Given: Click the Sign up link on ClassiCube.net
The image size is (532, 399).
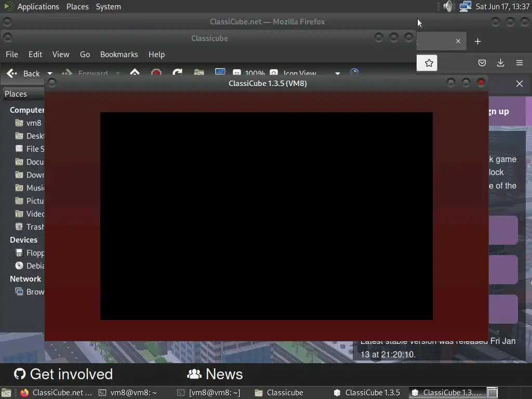Looking at the screenshot, I should [499, 111].
